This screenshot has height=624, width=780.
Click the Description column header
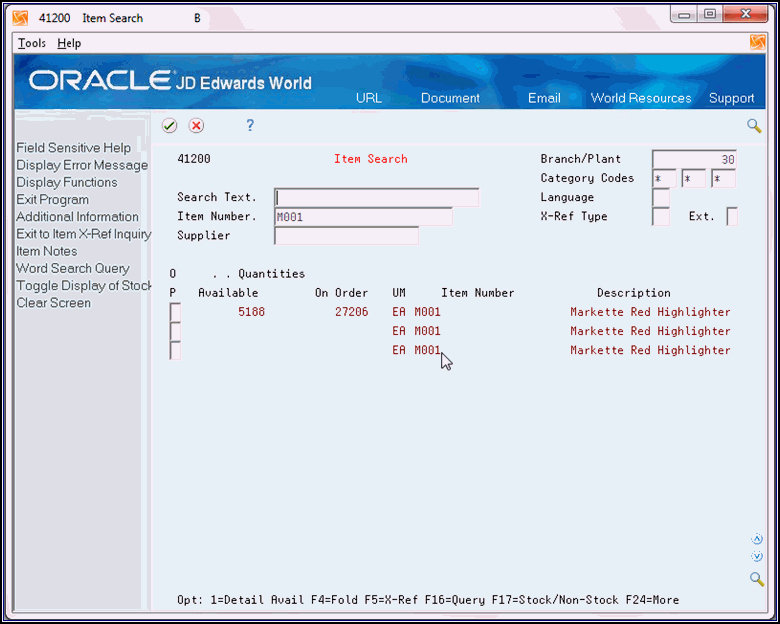[633, 293]
